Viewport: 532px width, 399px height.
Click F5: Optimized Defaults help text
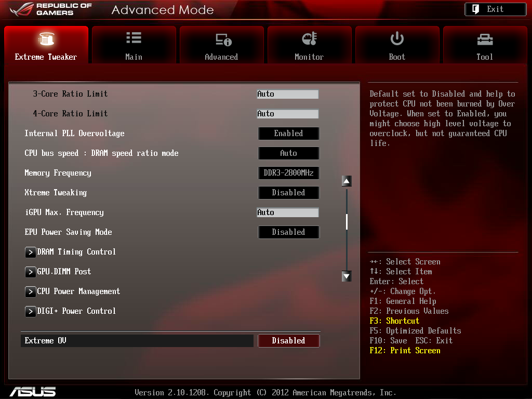[x=415, y=331]
